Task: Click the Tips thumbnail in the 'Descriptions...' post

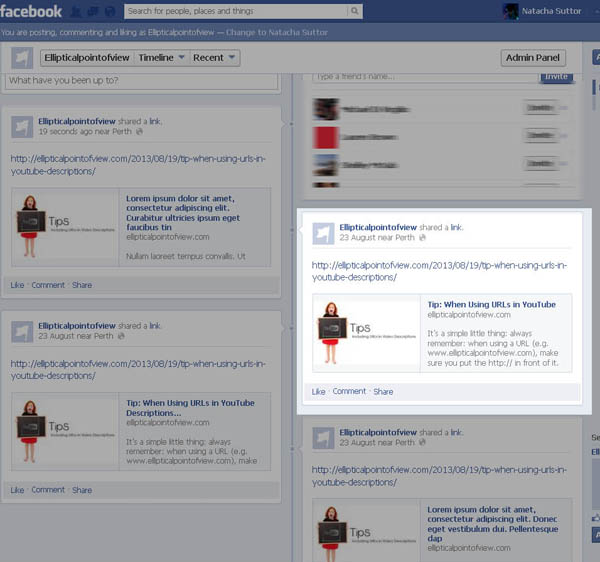Action: click(65, 432)
